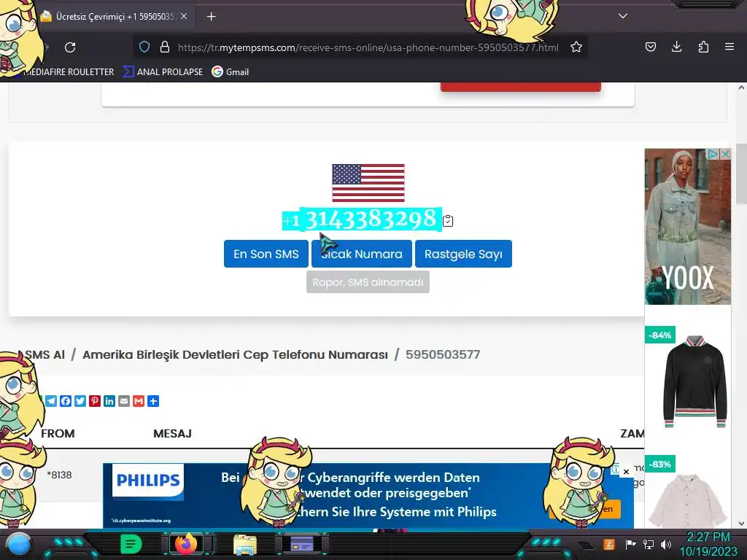Open the YOOX denim jacket ad
Image resolution: width=747 pixels, height=560 pixels.
pos(687,227)
